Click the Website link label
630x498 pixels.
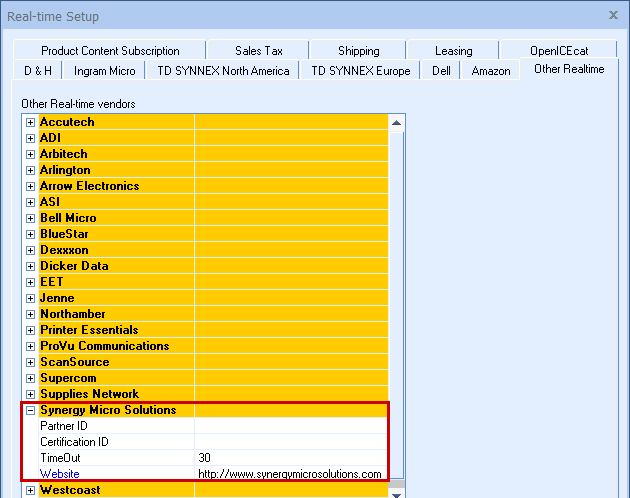pyautogui.click(x=59, y=474)
